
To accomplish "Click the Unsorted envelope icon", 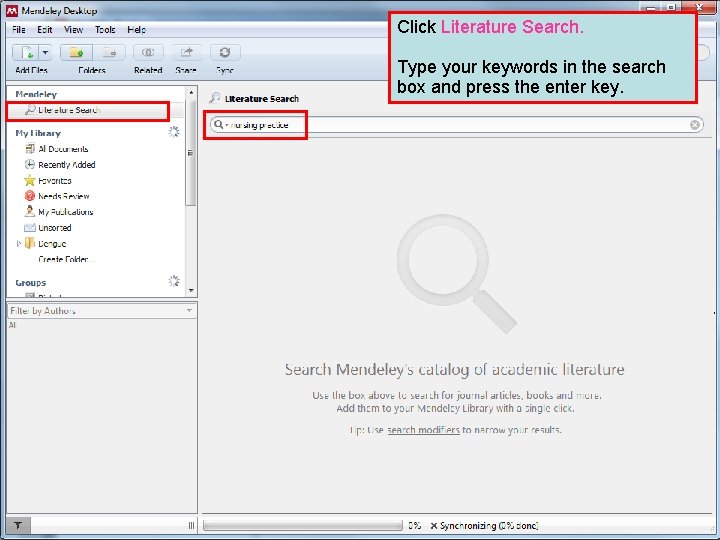I will click(30, 227).
